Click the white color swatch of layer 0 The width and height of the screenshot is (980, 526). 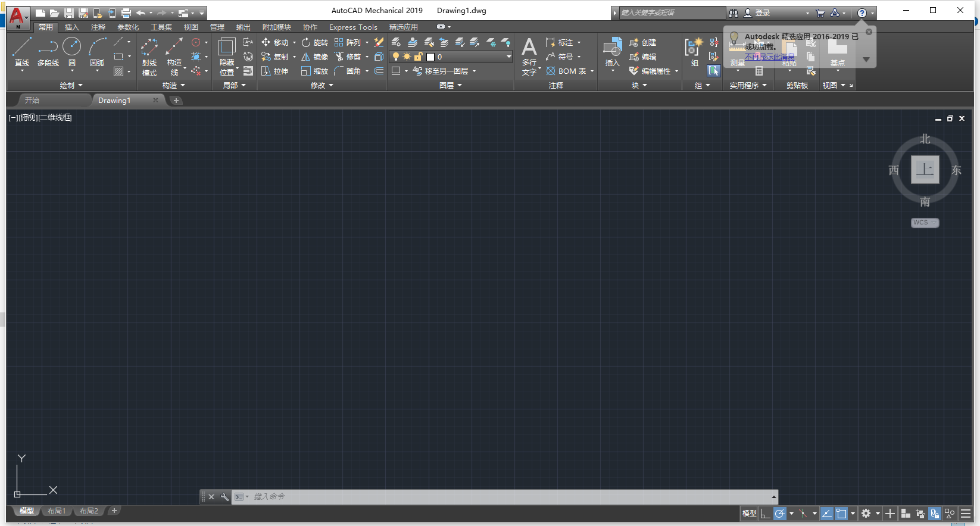(430, 57)
